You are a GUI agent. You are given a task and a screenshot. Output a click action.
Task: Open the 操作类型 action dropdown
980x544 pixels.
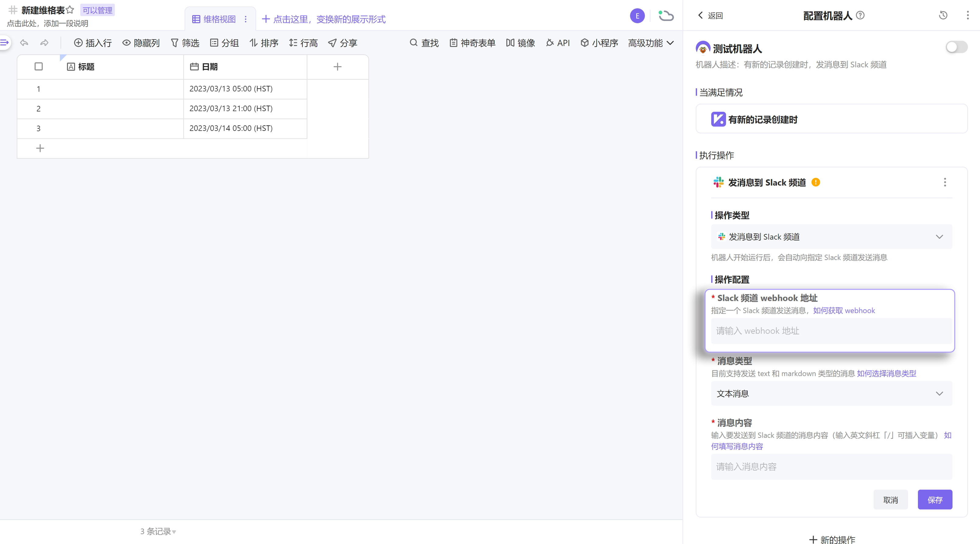click(x=831, y=236)
